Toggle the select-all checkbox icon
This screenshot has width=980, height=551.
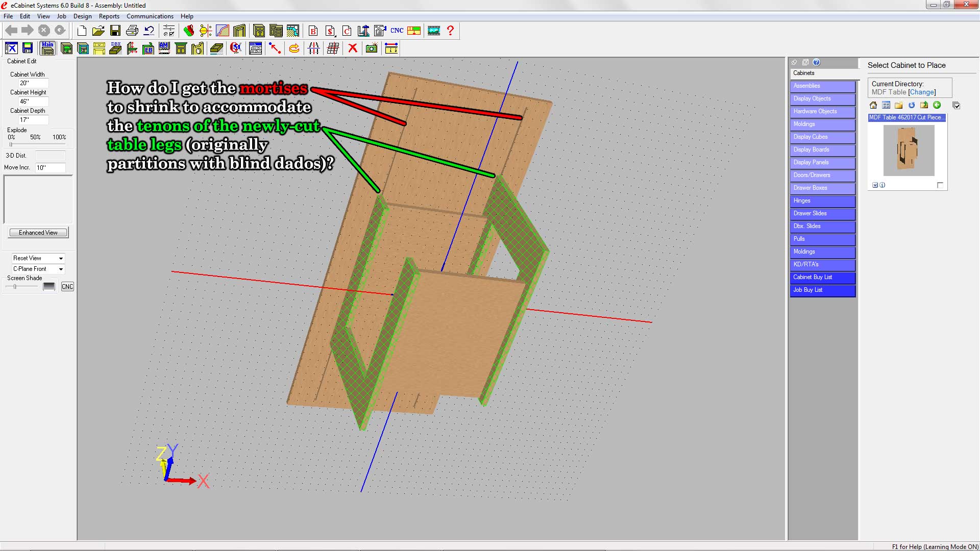957,106
